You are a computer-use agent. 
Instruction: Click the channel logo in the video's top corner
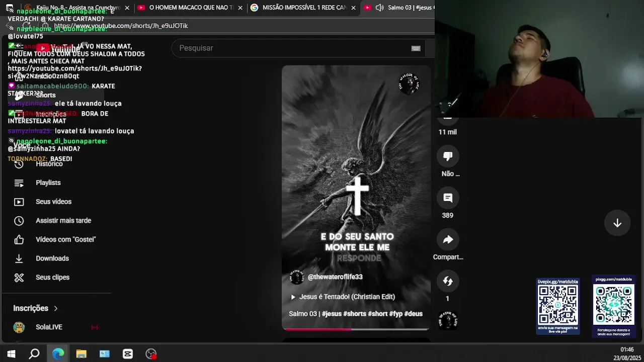tap(409, 83)
